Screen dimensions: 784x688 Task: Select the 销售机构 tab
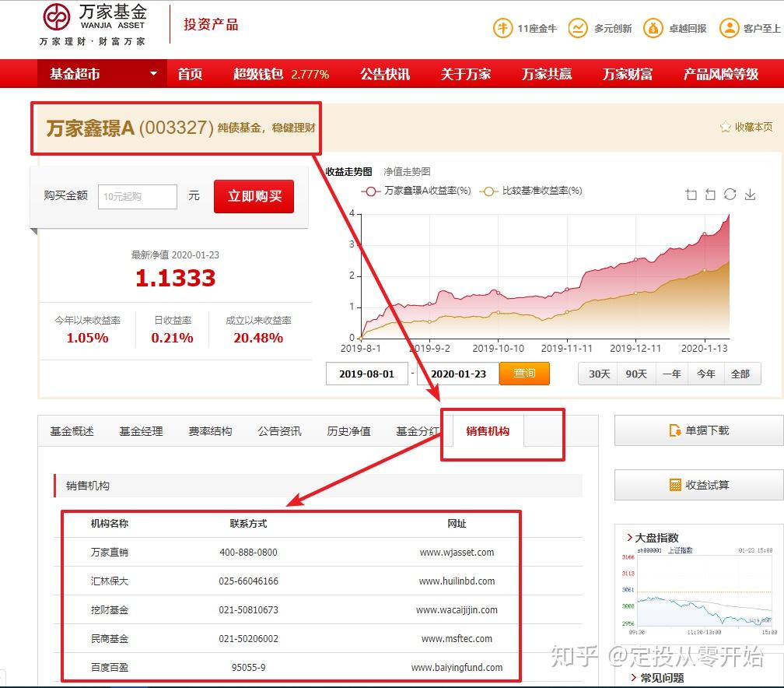point(488,431)
